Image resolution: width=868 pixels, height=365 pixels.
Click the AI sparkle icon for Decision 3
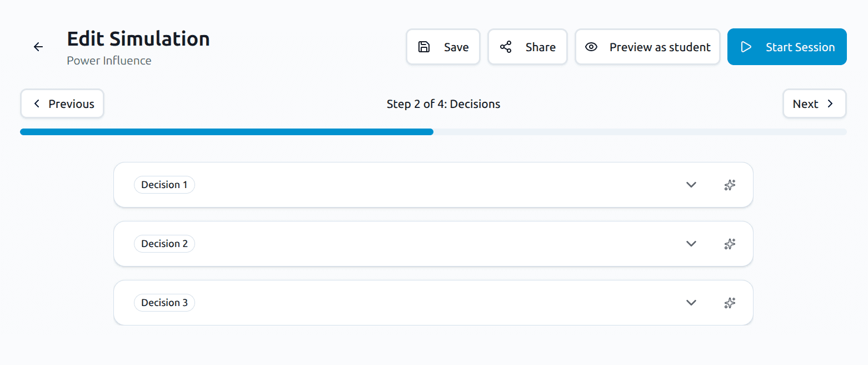click(730, 303)
